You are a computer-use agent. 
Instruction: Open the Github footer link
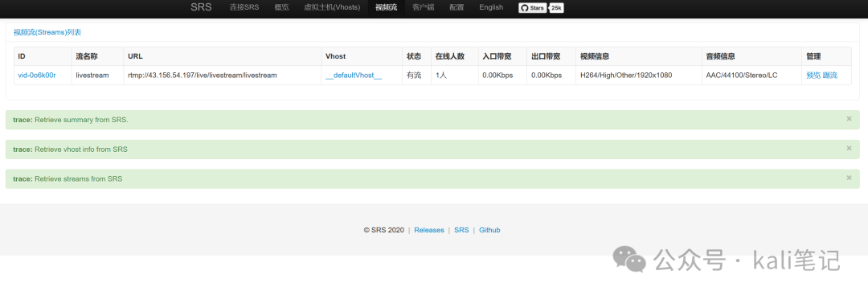pyautogui.click(x=490, y=230)
